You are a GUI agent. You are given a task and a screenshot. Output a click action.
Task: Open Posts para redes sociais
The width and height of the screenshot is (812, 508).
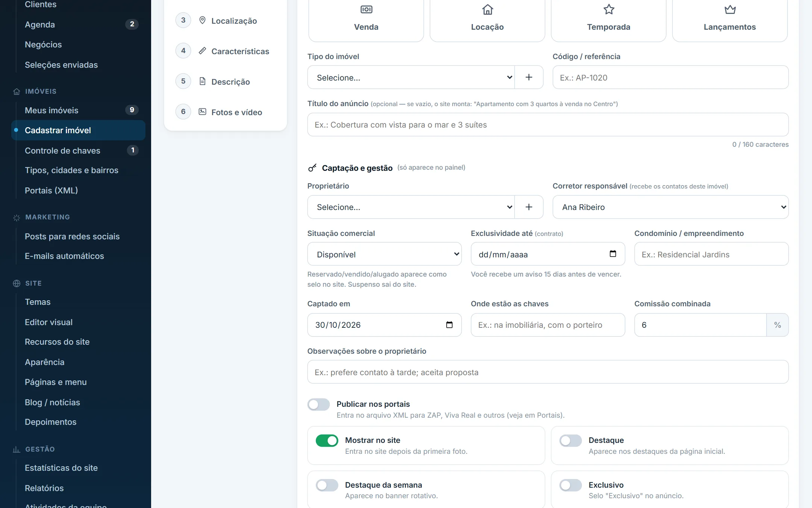78,236
